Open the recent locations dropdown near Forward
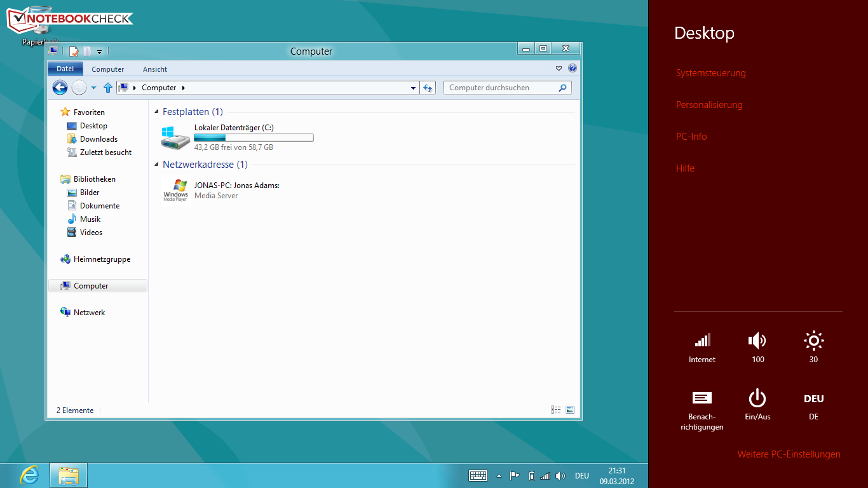 click(x=94, y=88)
